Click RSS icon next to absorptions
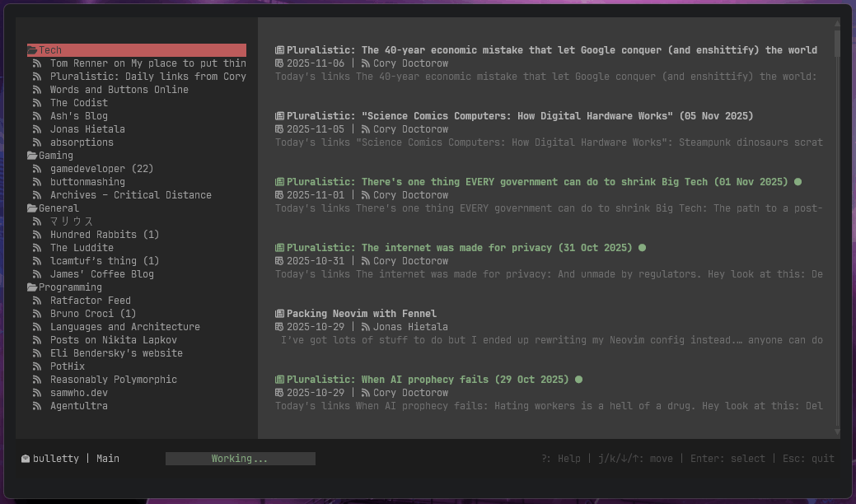The width and height of the screenshot is (856, 504). click(37, 142)
